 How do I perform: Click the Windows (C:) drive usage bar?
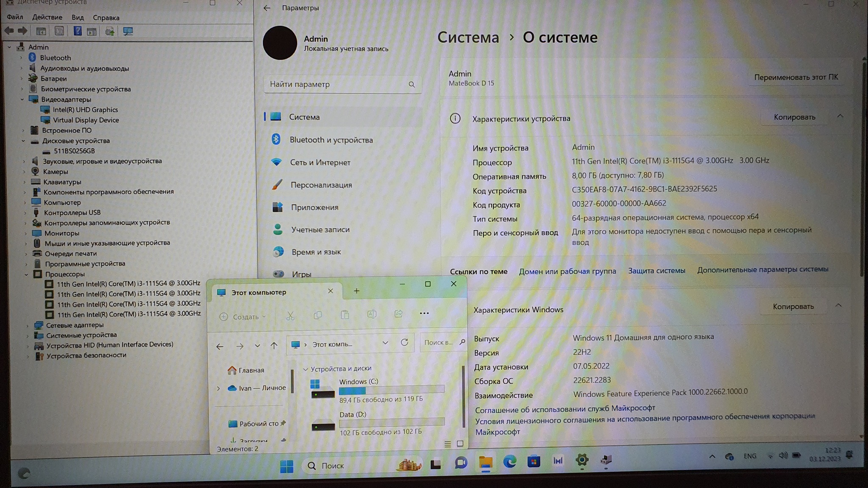coord(391,390)
